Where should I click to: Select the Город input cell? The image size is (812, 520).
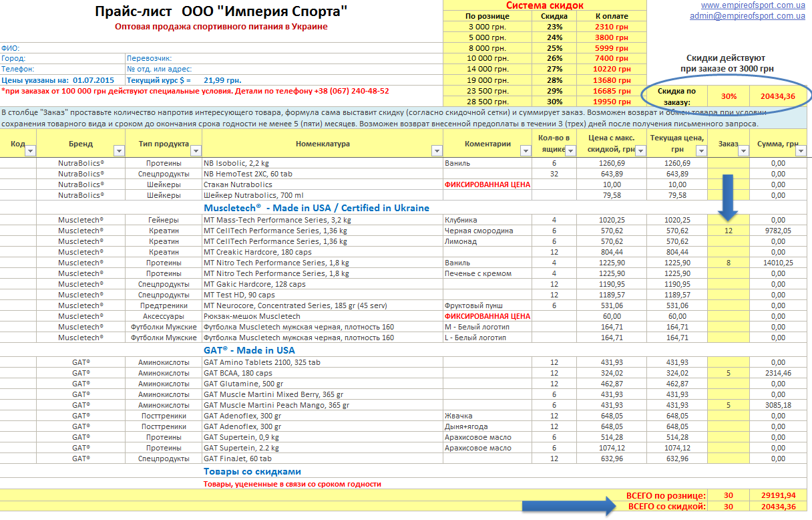click(63, 58)
